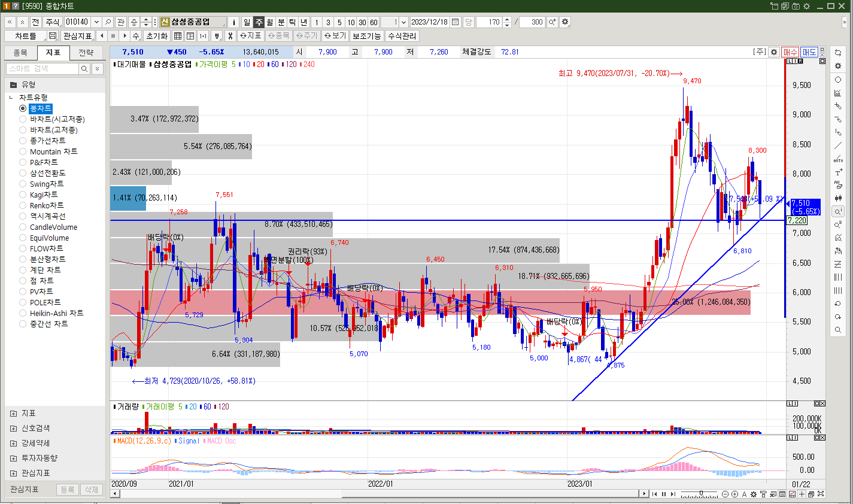Choose the text insertion T+ tool
853x504 pixels.
pyautogui.click(x=838, y=172)
